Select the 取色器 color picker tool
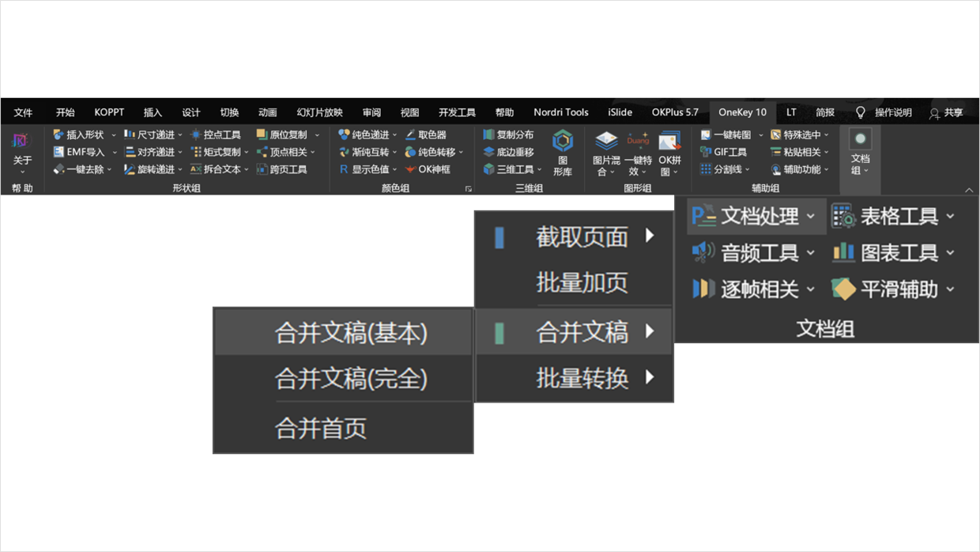980x552 pixels. [425, 135]
